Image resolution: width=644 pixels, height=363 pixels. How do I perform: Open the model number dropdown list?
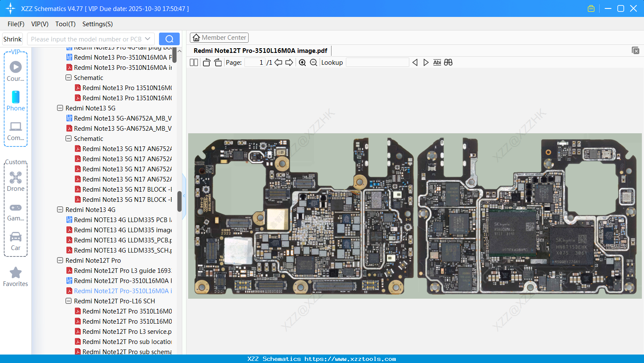click(x=148, y=38)
